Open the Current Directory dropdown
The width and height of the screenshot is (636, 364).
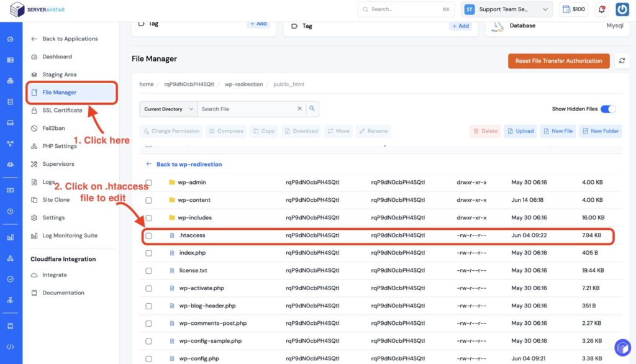[168, 107]
